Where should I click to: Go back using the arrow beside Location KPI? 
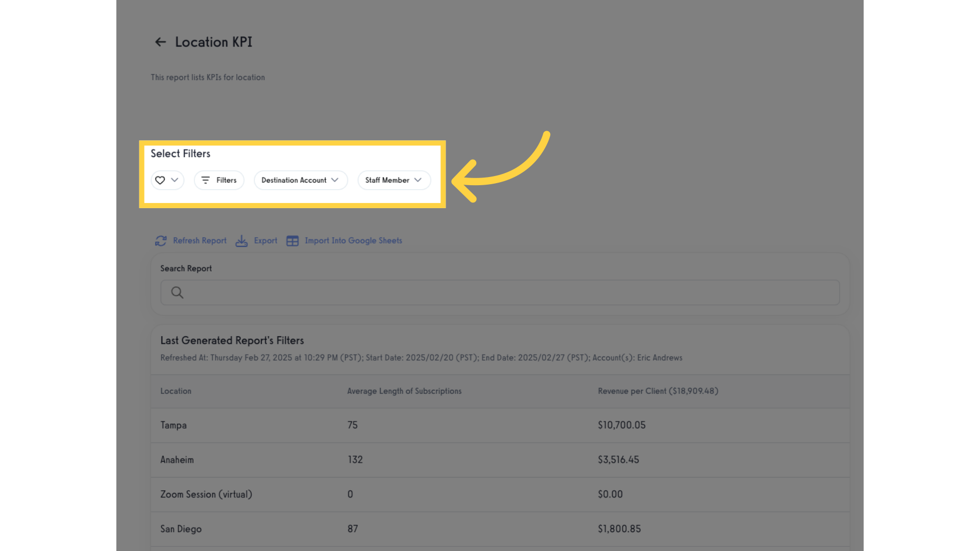pos(161,42)
